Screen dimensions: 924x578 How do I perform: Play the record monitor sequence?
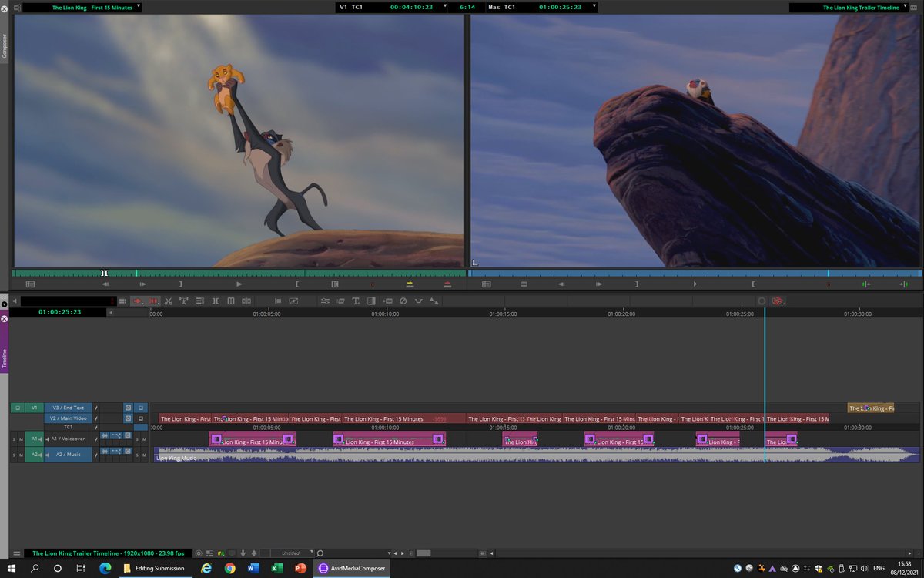tap(695, 284)
